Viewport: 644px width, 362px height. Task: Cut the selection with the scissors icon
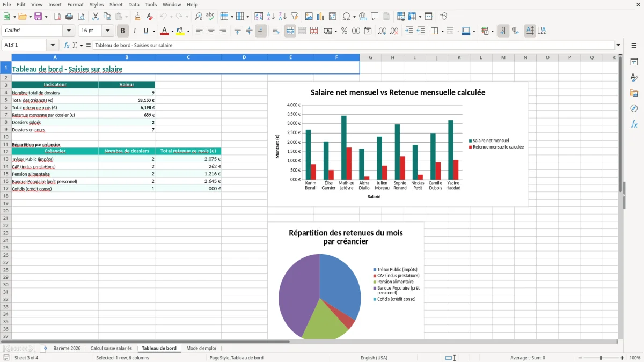point(96,17)
